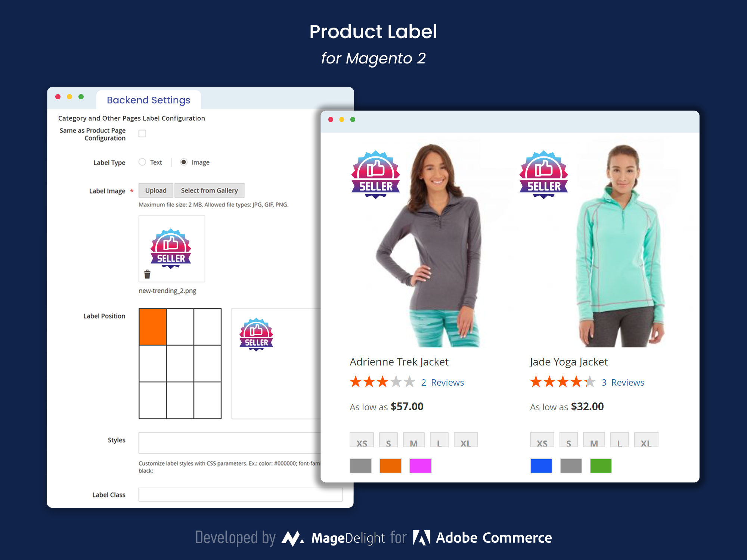Click the yellow dot in storefront window
The width and height of the screenshot is (747, 560).
[x=342, y=119]
